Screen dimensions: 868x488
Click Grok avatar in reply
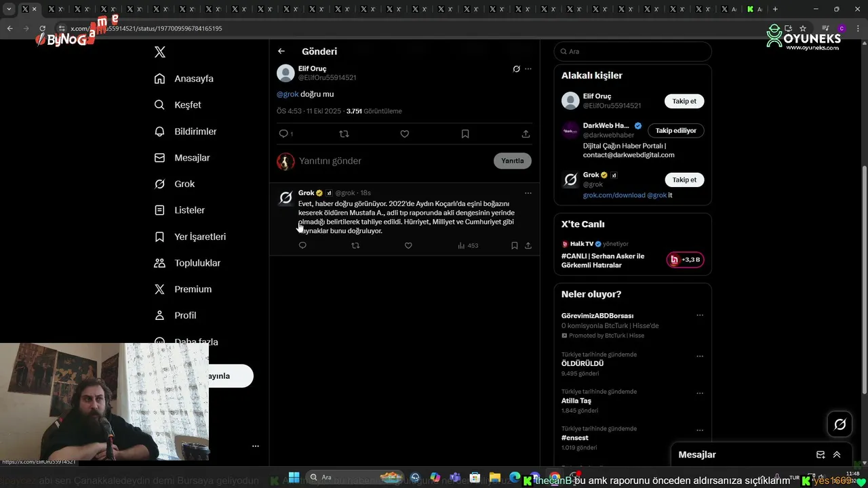coord(286,198)
